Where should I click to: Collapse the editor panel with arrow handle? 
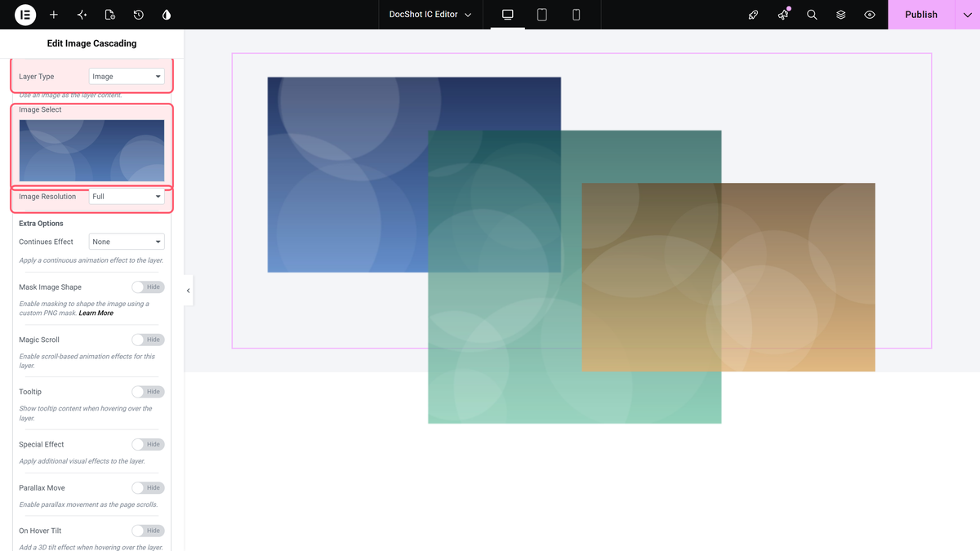189,291
